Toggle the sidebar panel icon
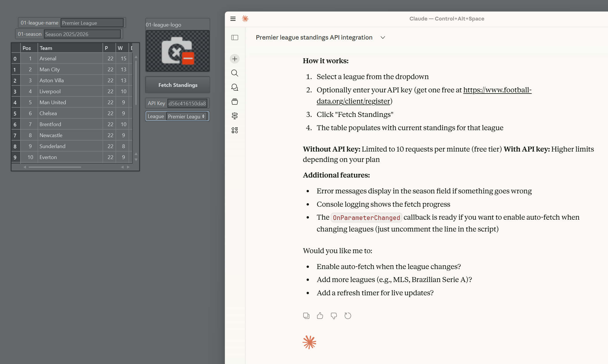The image size is (608, 364). 235,38
